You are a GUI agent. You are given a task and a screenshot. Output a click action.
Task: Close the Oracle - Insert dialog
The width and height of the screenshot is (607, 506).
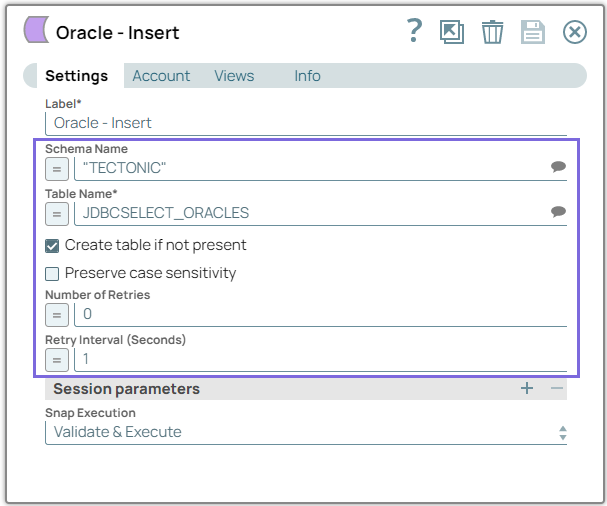[x=575, y=32]
